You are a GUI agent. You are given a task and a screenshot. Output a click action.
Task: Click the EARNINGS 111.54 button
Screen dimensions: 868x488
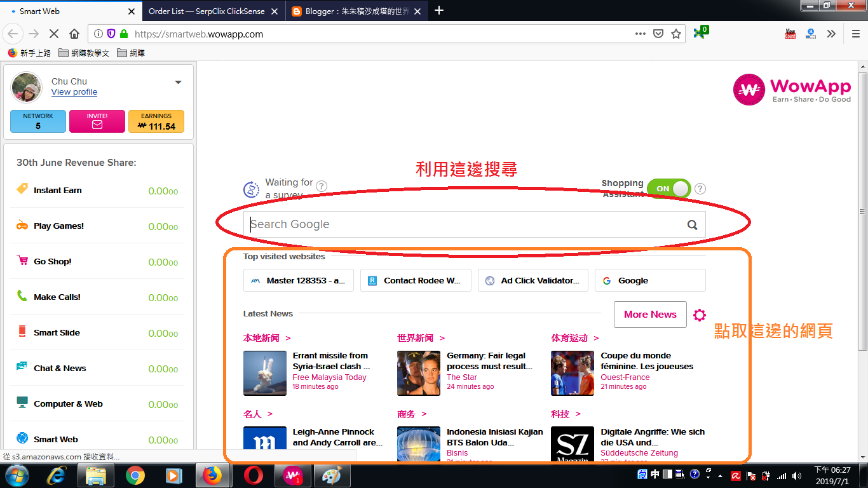(156, 121)
